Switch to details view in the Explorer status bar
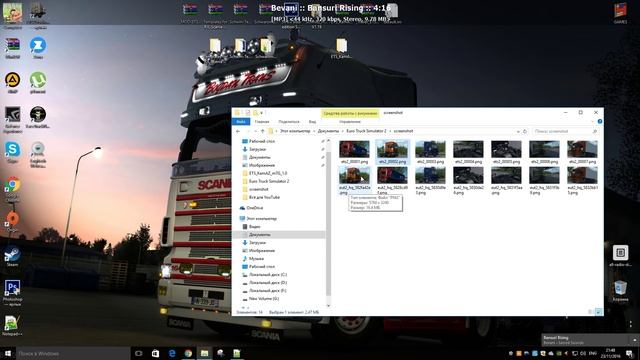 pyautogui.click(x=591, y=312)
